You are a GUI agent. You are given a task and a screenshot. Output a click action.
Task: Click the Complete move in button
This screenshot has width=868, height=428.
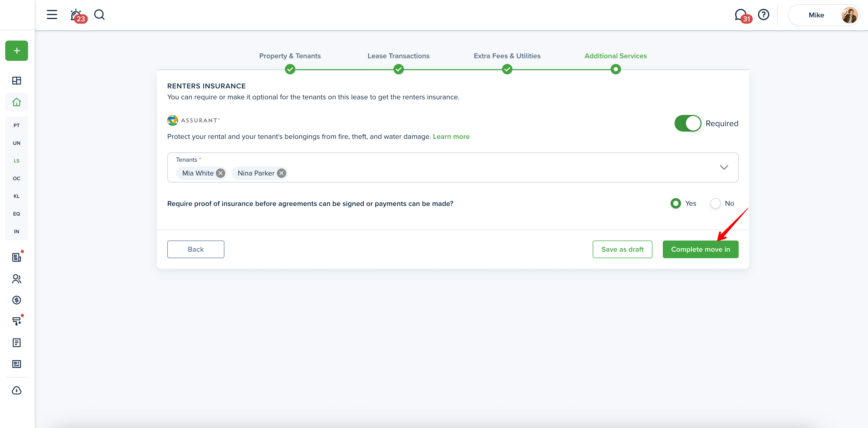click(x=700, y=250)
